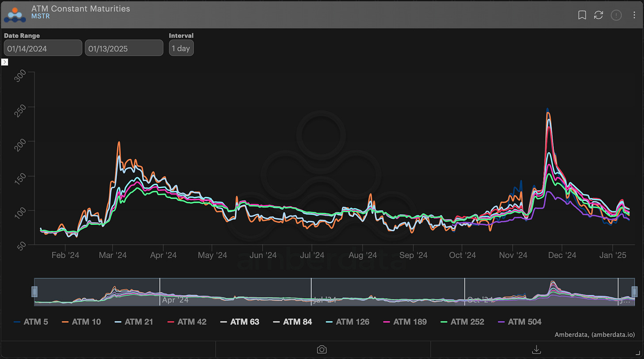Click the MSTR ticker label

coord(41,16)
